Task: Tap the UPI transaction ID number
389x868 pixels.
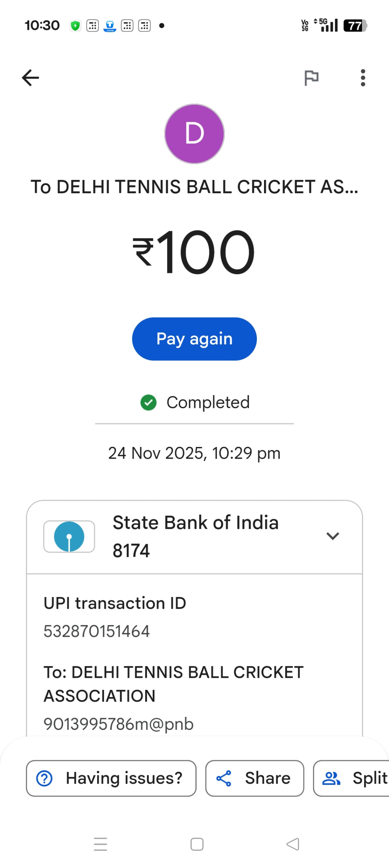Action: click(96, 631)
